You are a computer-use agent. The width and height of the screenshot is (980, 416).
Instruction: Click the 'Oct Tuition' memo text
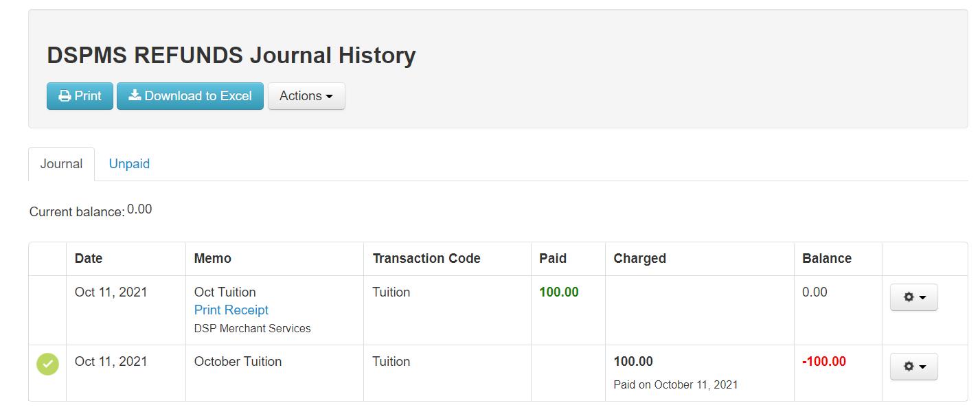coord(225,292)
